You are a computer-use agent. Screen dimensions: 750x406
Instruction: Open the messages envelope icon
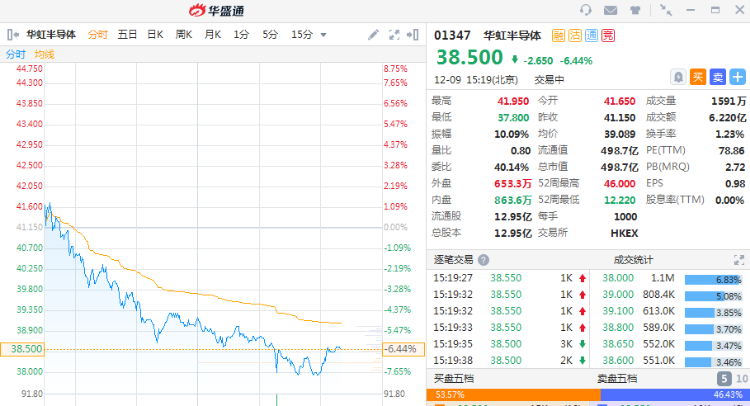(610, 10)
